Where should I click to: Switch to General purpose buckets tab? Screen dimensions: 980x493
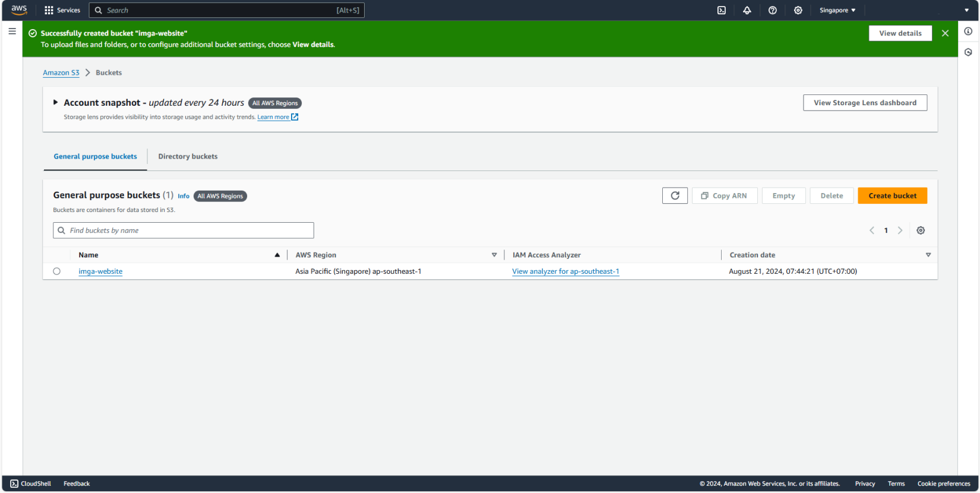click(x=95, y=156)
